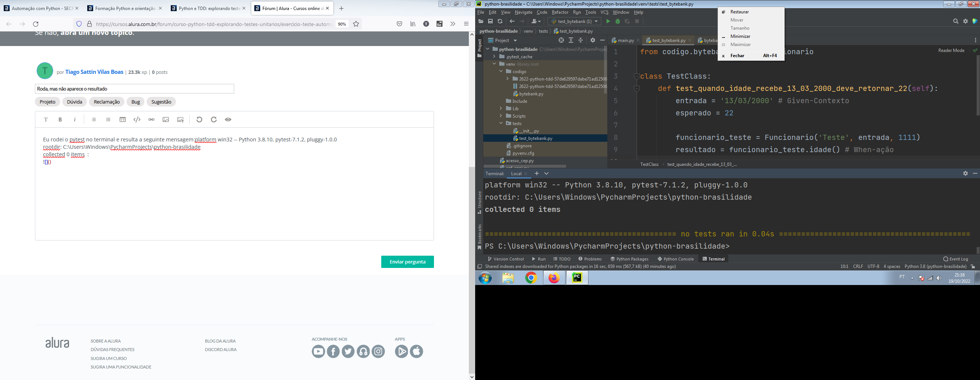The height and width of the screenshot is (380, 980).
Task: Click the Enviar pergunta button
Action: [x=408, y=262]
